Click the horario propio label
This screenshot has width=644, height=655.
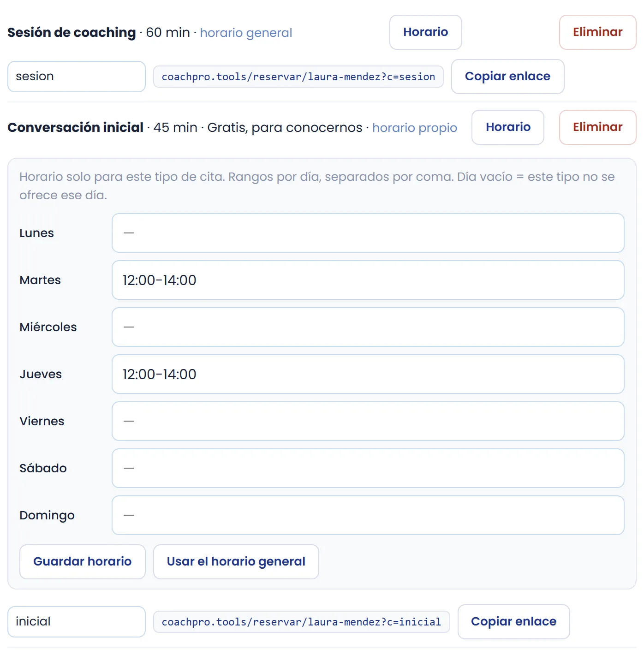(x=415, y=128)
